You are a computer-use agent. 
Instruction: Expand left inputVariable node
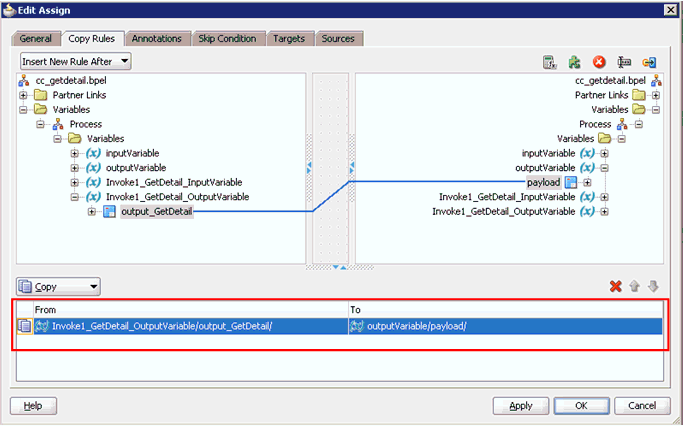click(74, 153)
